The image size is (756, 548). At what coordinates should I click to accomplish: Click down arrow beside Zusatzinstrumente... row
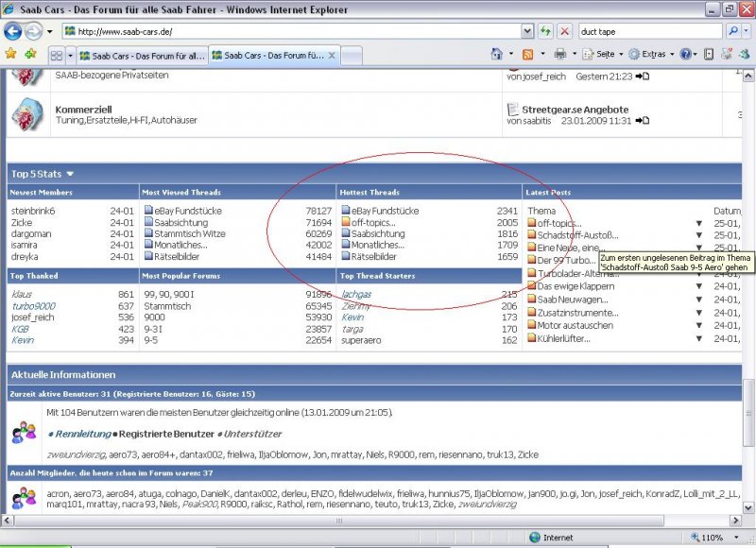[x=698, y=313]
